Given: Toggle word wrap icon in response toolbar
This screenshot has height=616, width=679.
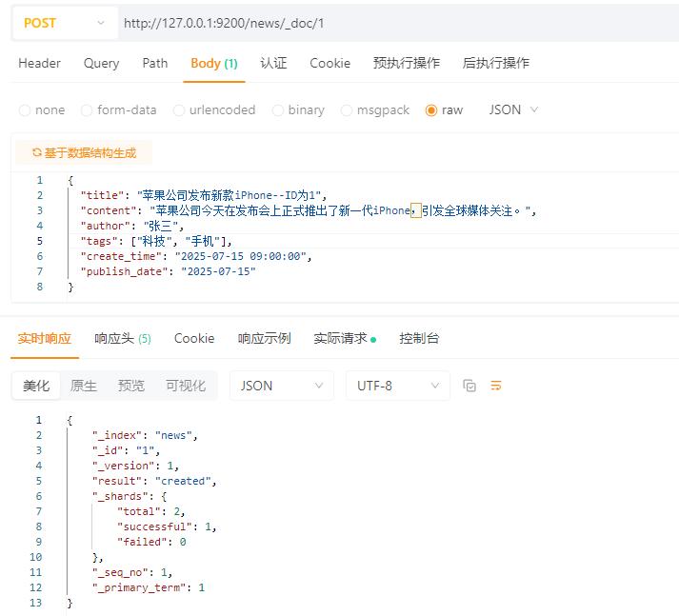Looking at the screenshot, I should tap(496, 386).
